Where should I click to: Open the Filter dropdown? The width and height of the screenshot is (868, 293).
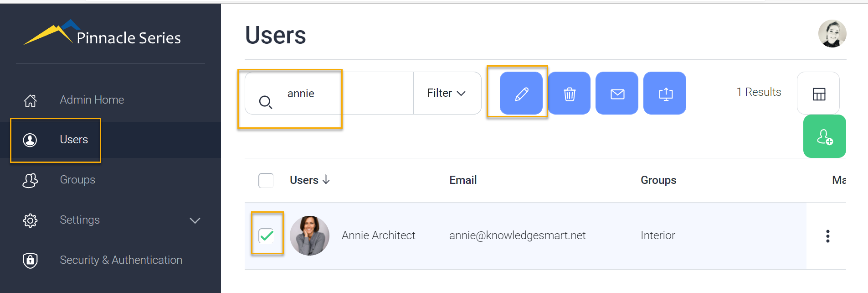pyautogui.click(x=447, y=93)
